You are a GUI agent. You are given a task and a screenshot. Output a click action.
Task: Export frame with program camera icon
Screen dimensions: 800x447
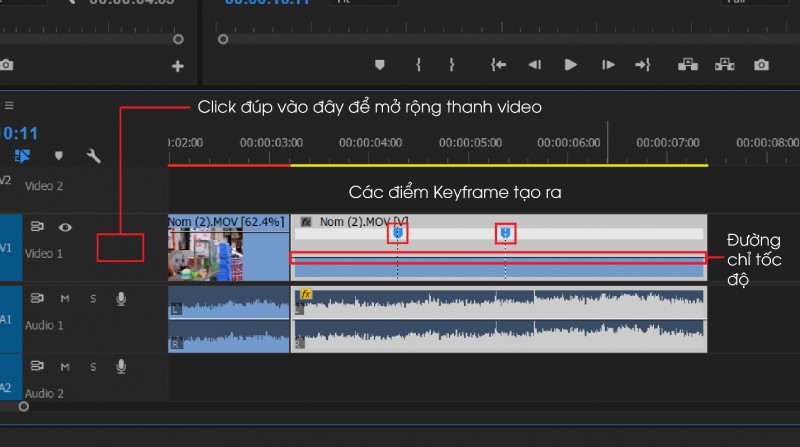[761, 65]
